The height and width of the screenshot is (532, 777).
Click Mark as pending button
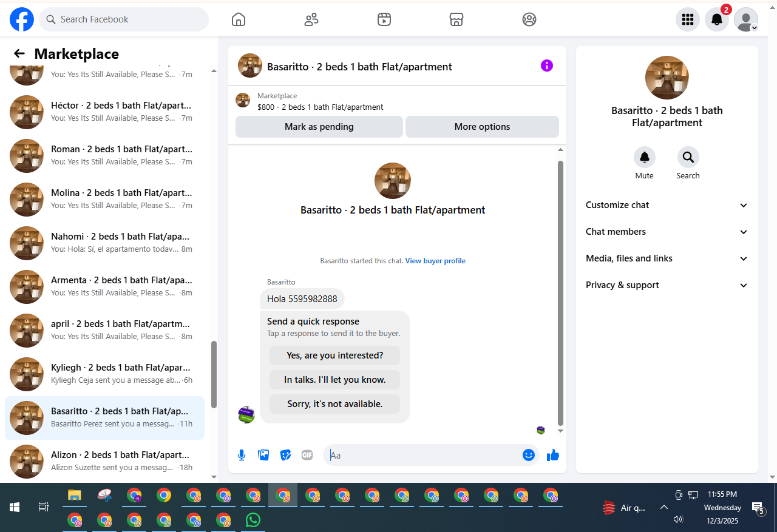tap(319, 127)
